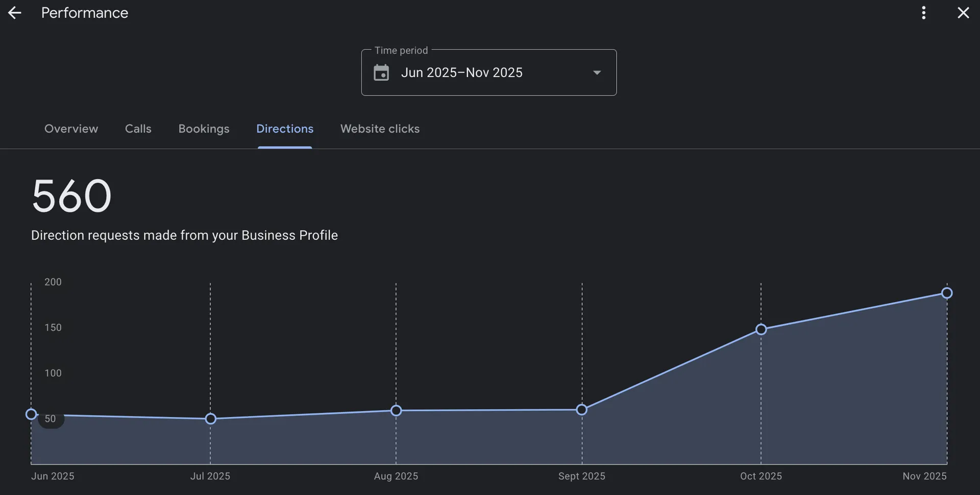Open the Jun 2025–Nov 2025 date range selector

461,72
